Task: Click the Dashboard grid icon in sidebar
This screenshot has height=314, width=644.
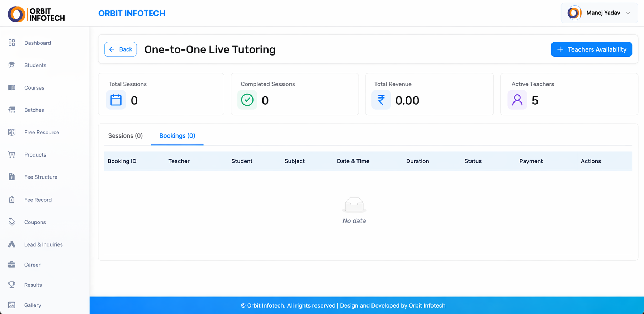Action: pyautogui.click(x=12, y=43)
